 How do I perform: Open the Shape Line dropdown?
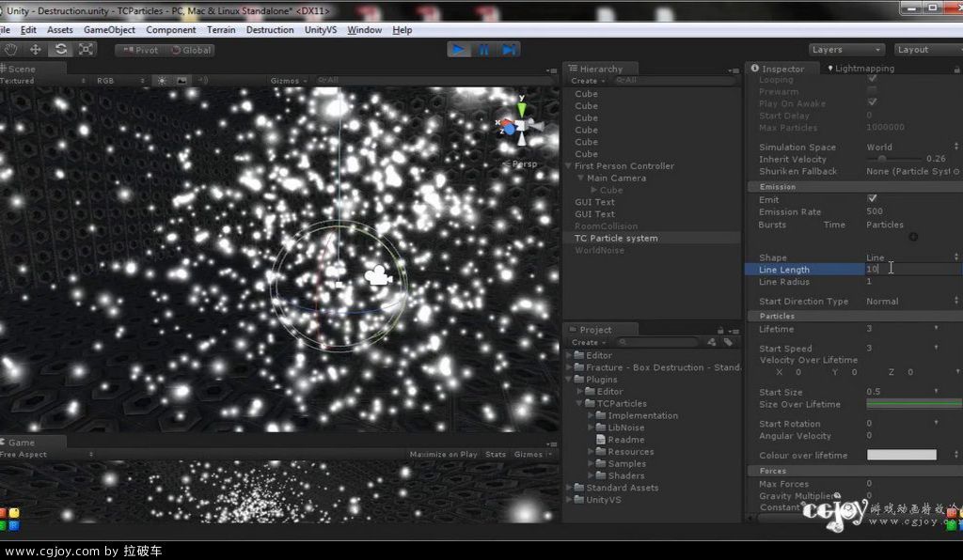tap(911, 257)
